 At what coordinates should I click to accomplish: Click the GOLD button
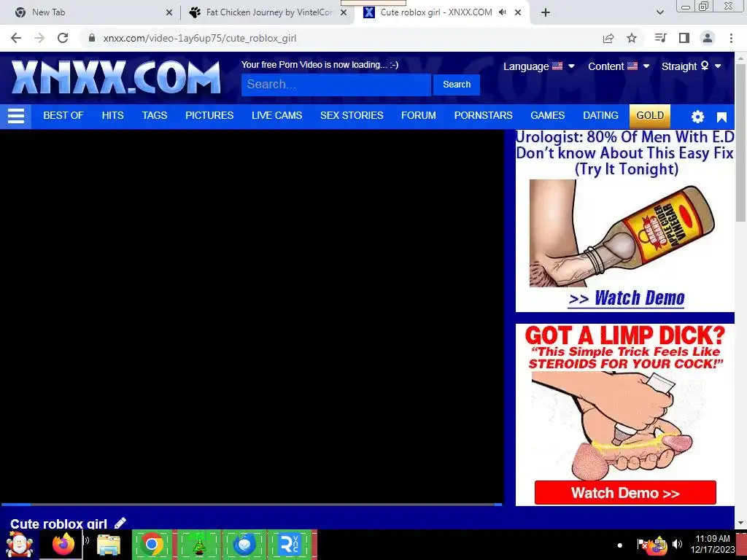pos(650,116)
